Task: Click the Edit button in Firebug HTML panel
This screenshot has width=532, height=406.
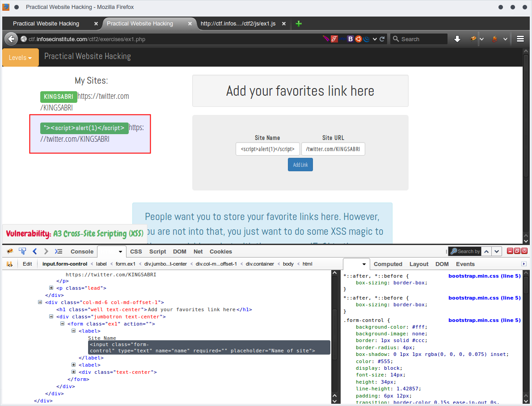Action: point(27,264)
